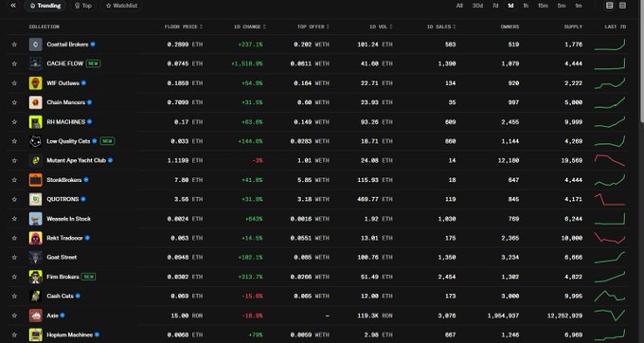
Task: Select the Watchlist tab
Action: (x=121, y=6)
